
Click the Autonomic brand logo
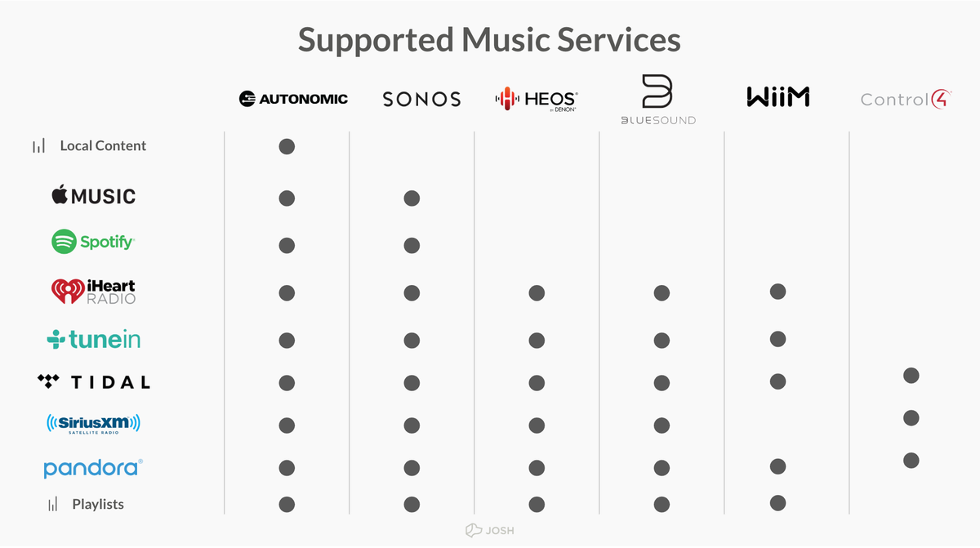293,99
